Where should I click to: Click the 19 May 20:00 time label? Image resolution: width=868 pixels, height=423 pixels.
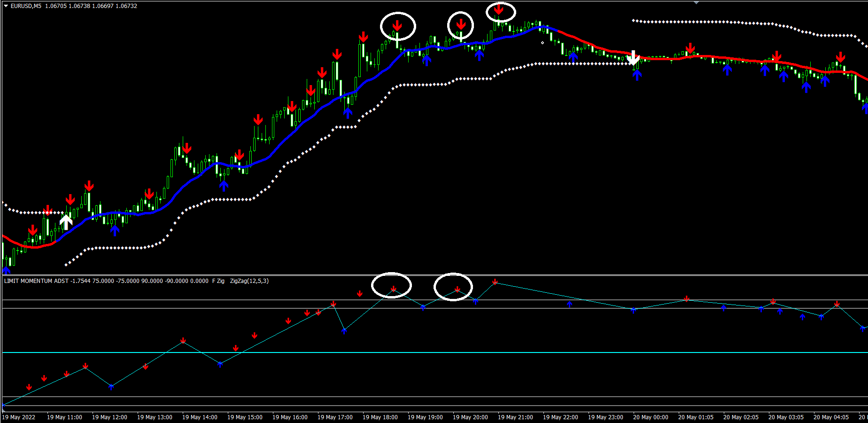click(x=470, y=417)
